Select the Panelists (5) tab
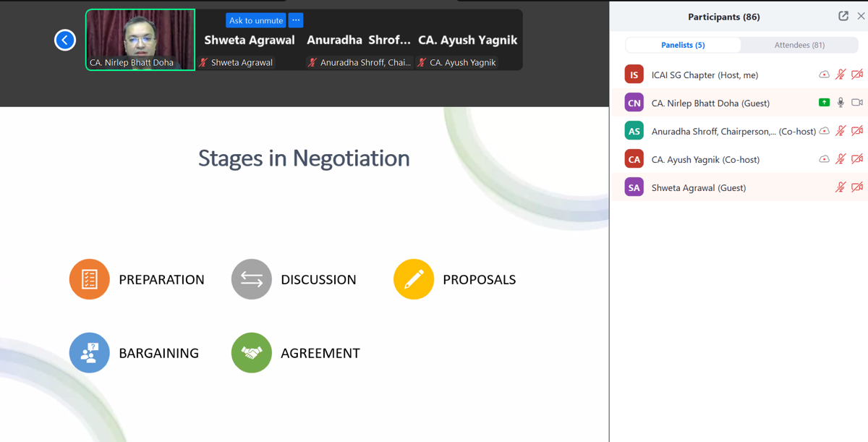 coord(683,45)
